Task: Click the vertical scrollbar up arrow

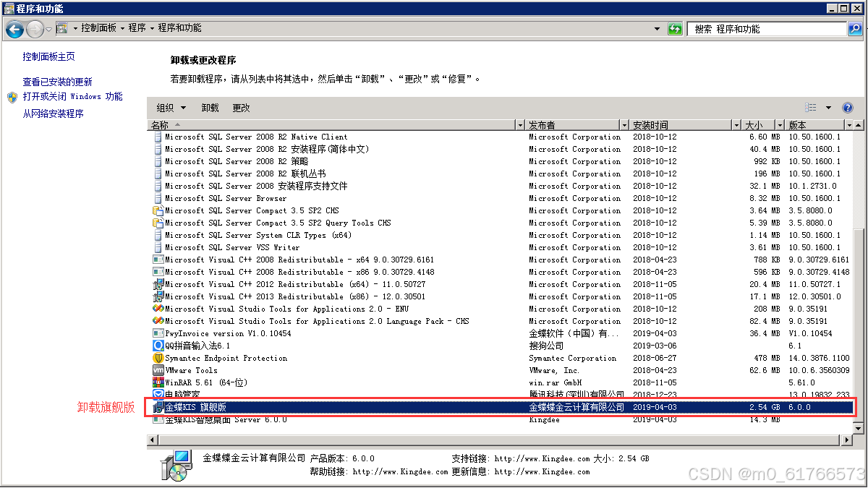Action: 859,125
